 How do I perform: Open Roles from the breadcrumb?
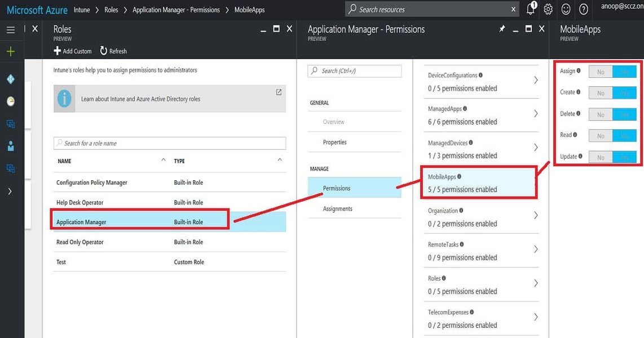tap(112, 9)
